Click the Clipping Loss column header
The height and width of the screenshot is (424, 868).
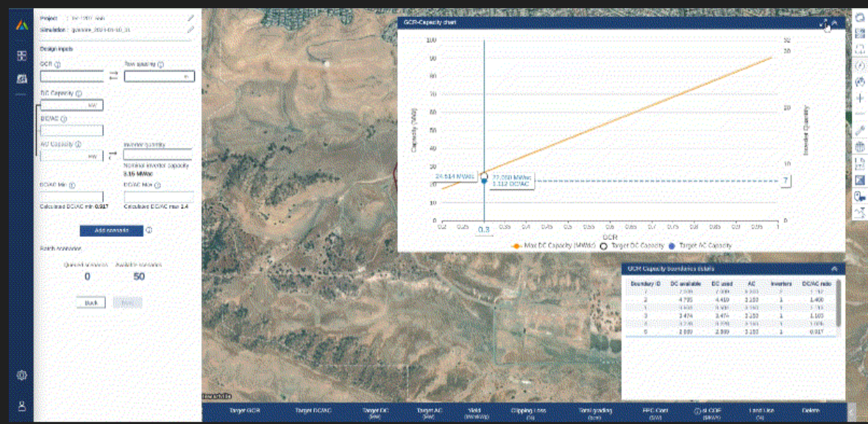[528, 413]
